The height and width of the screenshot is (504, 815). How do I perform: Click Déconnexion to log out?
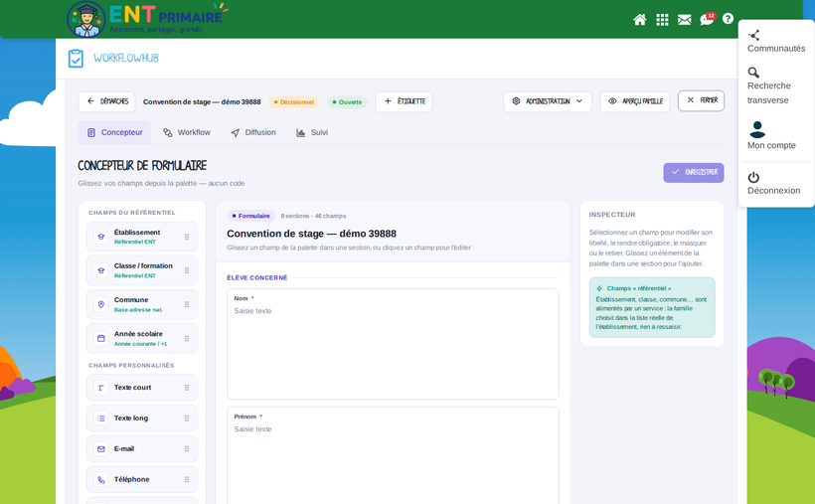click(773, 184)
